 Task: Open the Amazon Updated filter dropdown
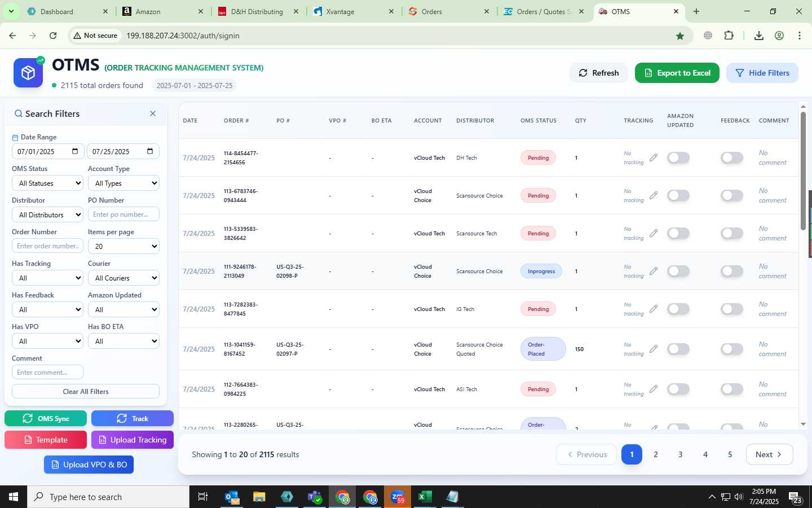123,309
